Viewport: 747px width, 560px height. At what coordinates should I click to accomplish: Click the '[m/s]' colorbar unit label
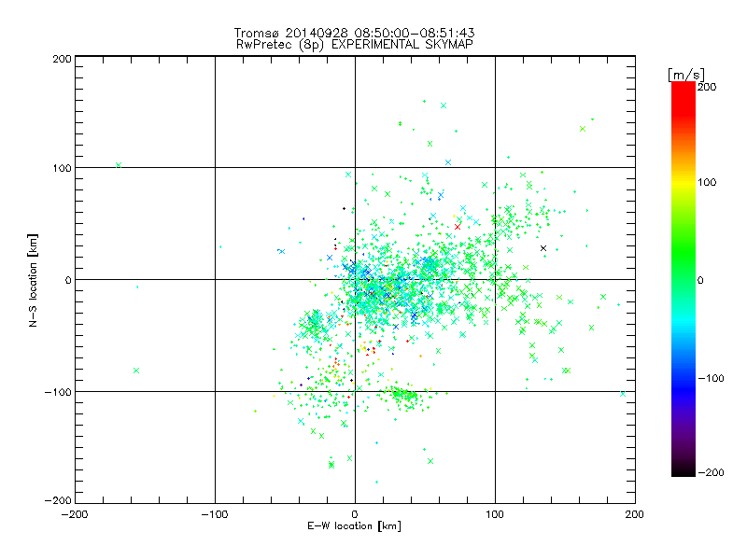[x=686, y=75]
